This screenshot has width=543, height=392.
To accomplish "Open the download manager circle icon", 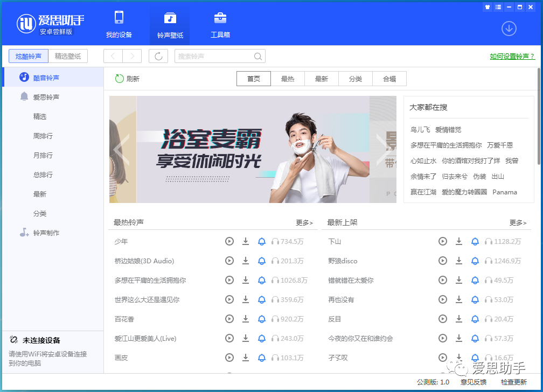I will [x=509, y=29].
